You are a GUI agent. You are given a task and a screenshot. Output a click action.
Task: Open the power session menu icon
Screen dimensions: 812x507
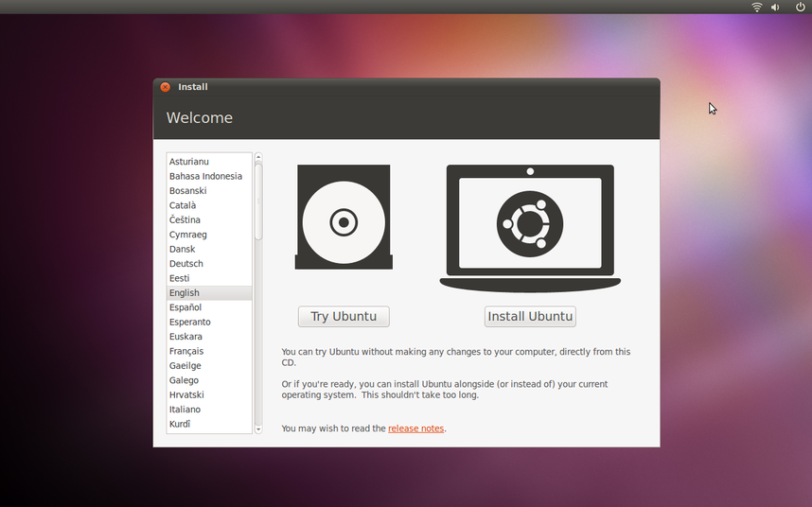point(800,7)
